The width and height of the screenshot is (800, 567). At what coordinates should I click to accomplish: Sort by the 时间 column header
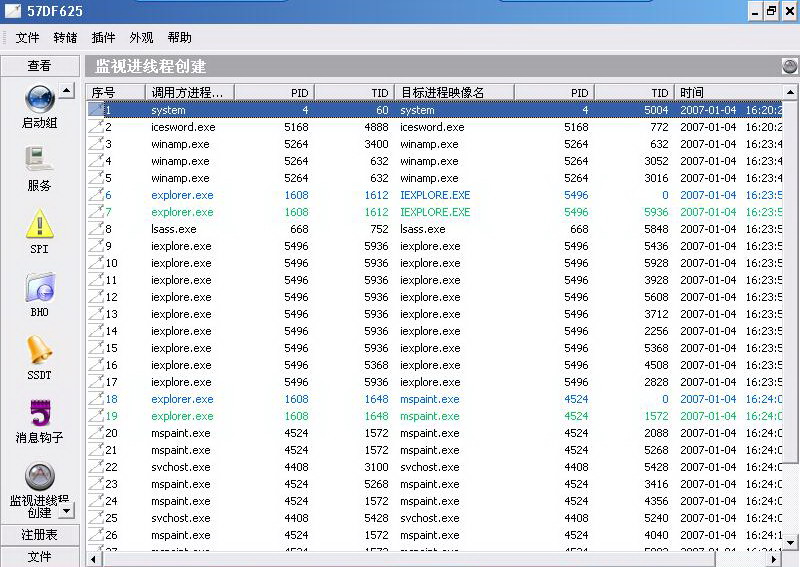coord(728,92)
